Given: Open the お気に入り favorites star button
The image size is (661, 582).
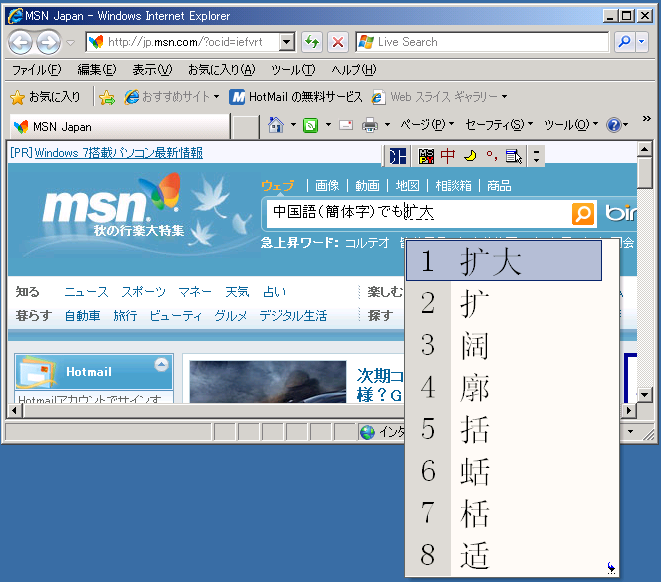Looking at the screenshot, I should (x=45, y=97).
